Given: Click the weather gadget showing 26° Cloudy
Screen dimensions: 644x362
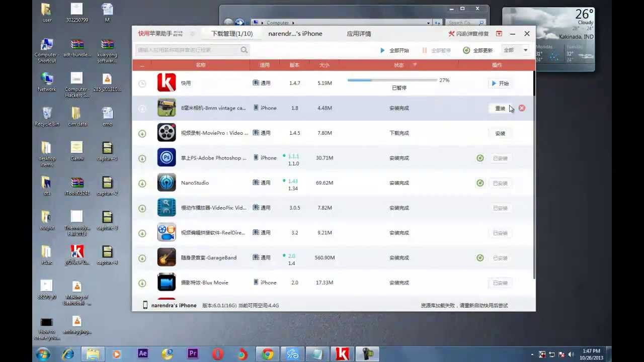Looking at the screenshot, I should pos(548,38).
